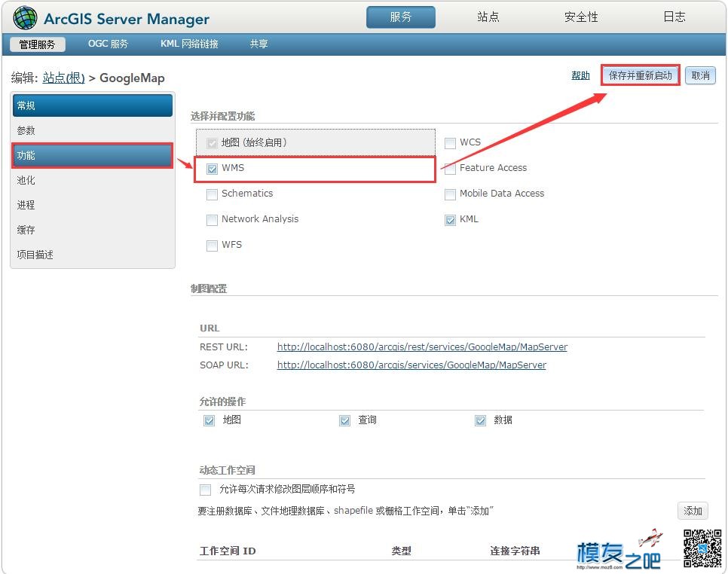
Task: Select 项目描述 in the left sidebar
Action: tap(93, 255)
